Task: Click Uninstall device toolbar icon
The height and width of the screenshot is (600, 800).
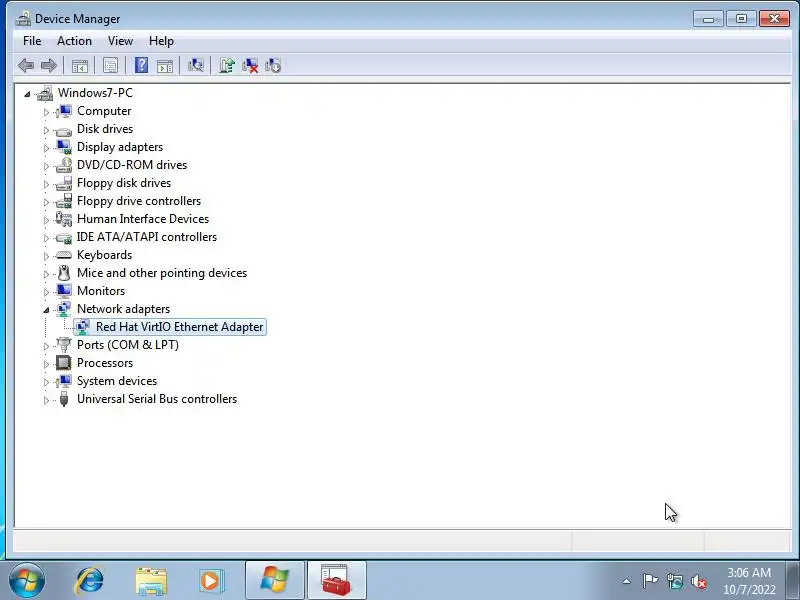Action: pyautogui.click(x=250, y=65)
